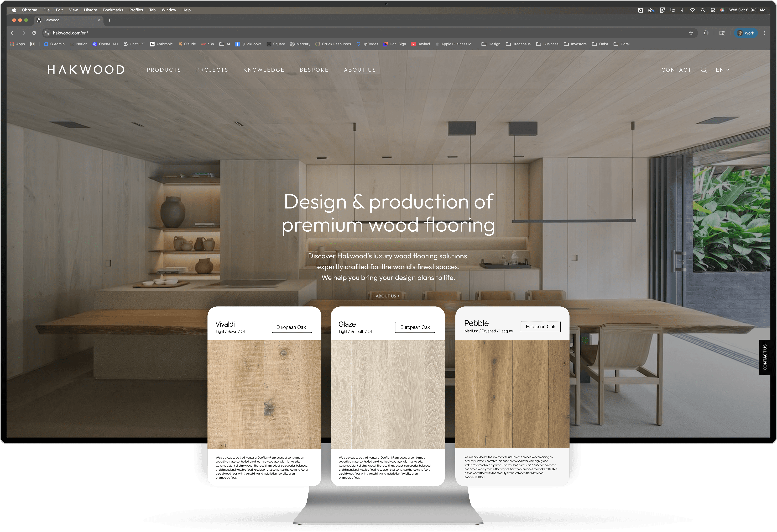Screen dimensions: 777x532
Task: Open the Claude bookmark
Action: [187, 44]
